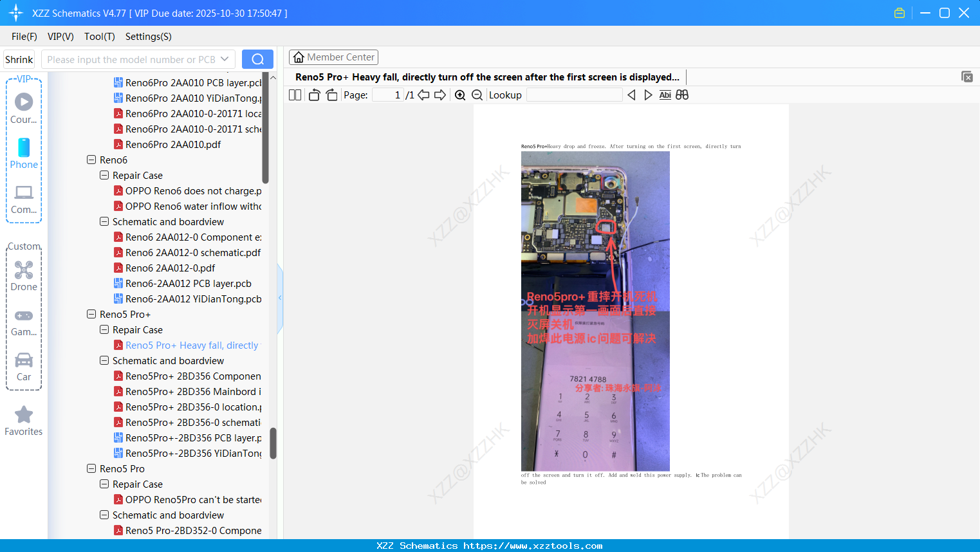980x552 pixels.
Task: Select the Computer category
Action: click(24, 199)
